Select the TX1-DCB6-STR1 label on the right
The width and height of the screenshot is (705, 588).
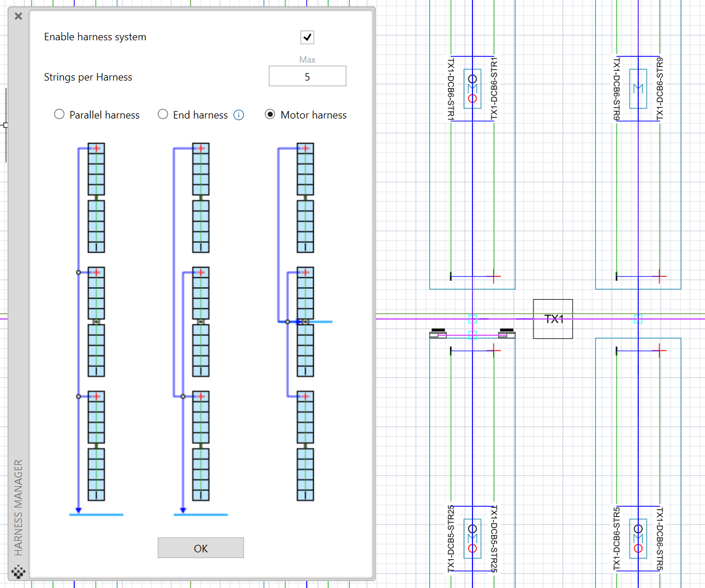pos(494,89)
